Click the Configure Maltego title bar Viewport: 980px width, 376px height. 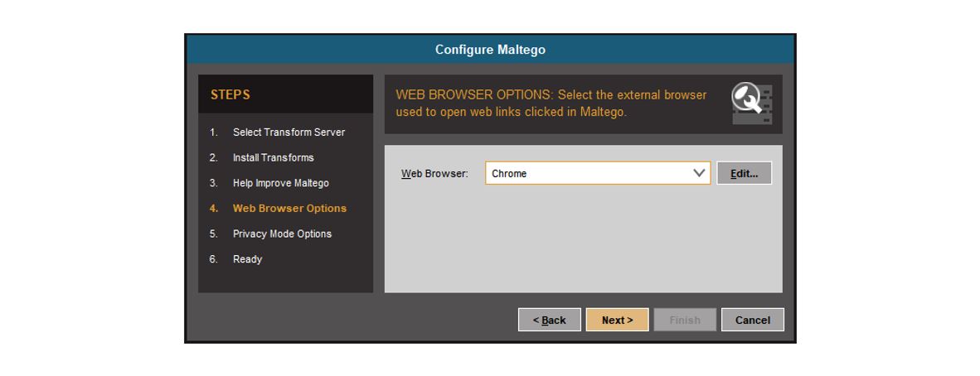click(490, 50)
